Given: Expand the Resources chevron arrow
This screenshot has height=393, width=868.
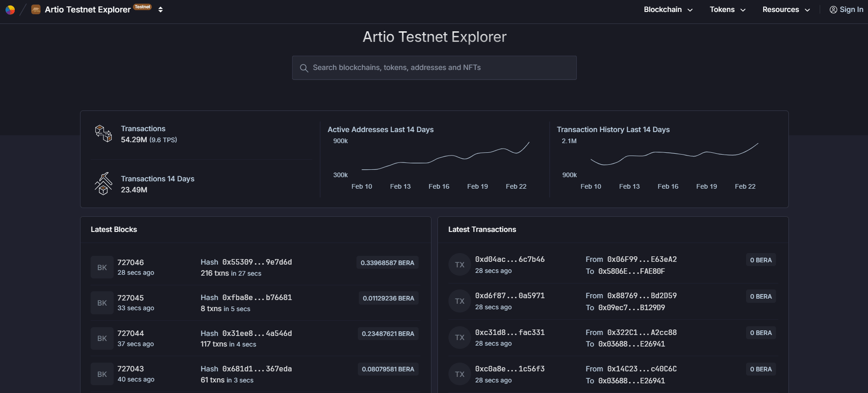Looking at the screenshot, I should point(807,10).
